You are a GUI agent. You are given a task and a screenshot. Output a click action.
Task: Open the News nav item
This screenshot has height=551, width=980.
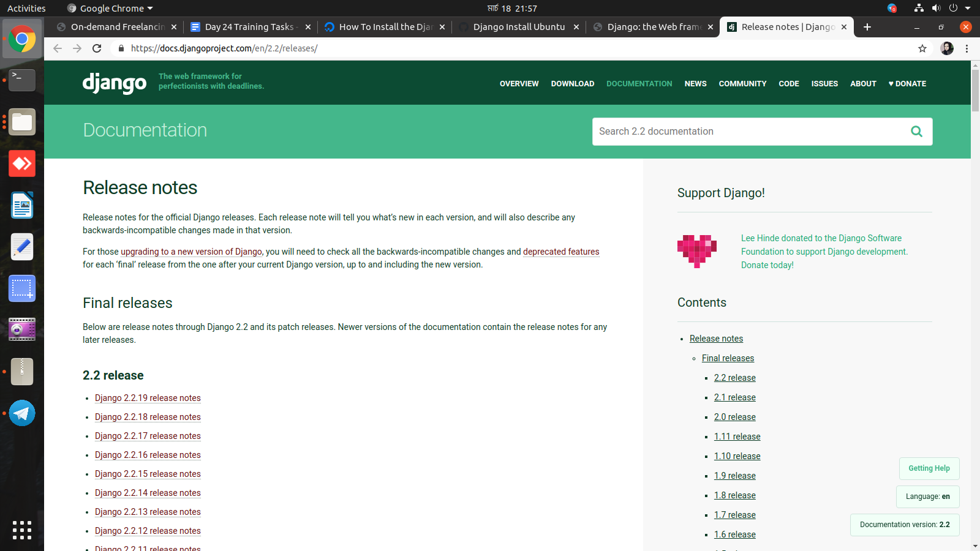click(696, 84)
